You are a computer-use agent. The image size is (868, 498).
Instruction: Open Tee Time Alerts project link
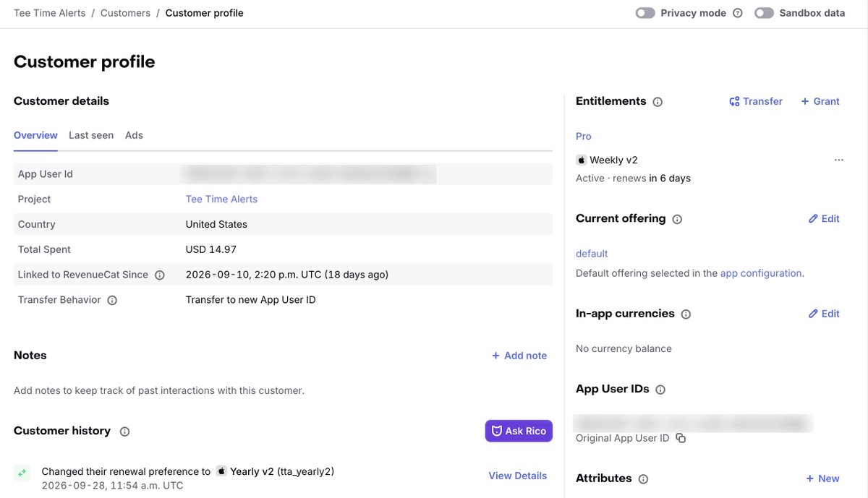pyautogui.click(x=221, y=199)
